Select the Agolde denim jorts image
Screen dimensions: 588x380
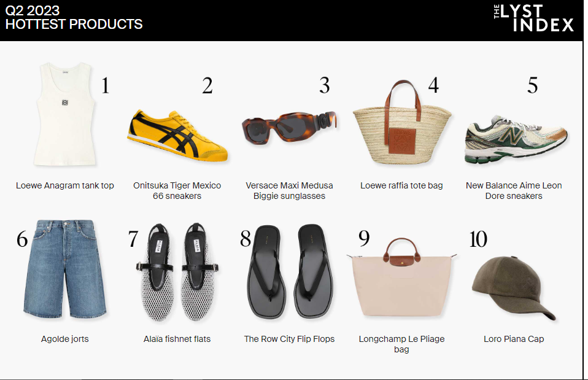coord(65,269)
